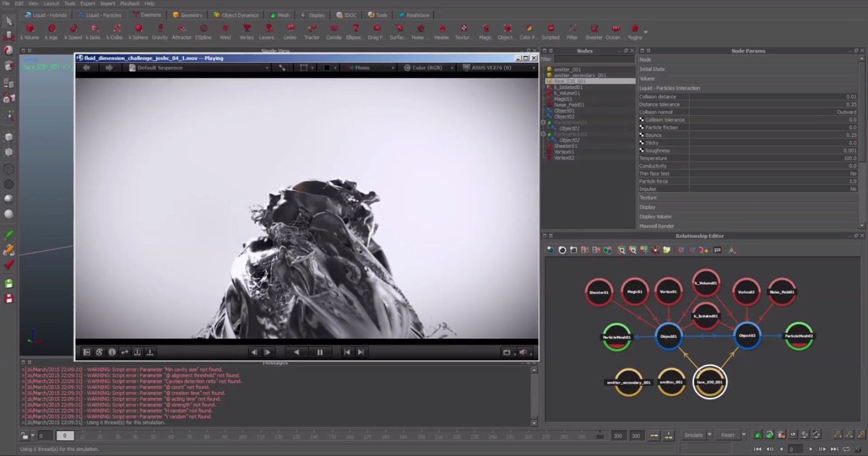Select the face_030_001 node circle in Relationship Editor
The height and width of the screenshot is (456, 868).
(x=709, y=382)
